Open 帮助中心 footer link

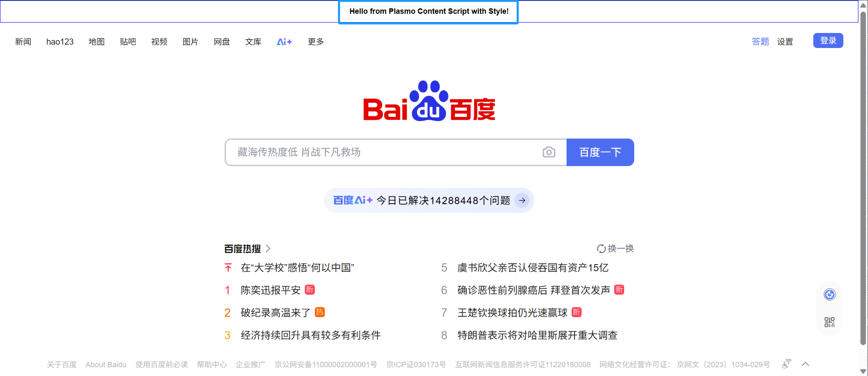[212, 365]
